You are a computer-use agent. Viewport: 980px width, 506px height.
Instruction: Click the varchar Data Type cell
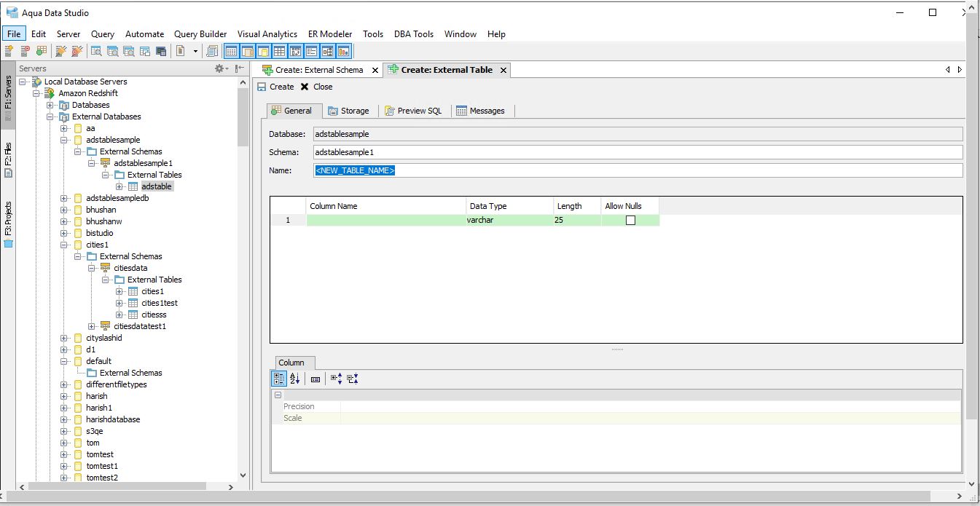click(x=509, y=220)
